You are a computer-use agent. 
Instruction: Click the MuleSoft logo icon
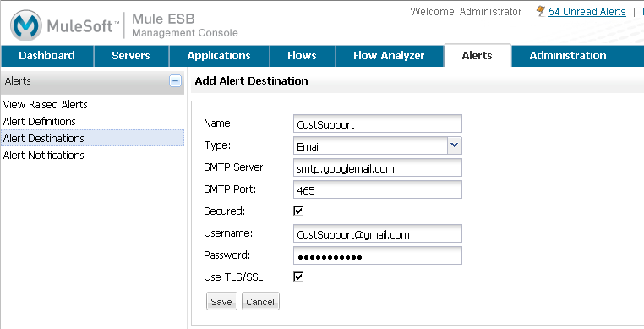coord(26,25)
